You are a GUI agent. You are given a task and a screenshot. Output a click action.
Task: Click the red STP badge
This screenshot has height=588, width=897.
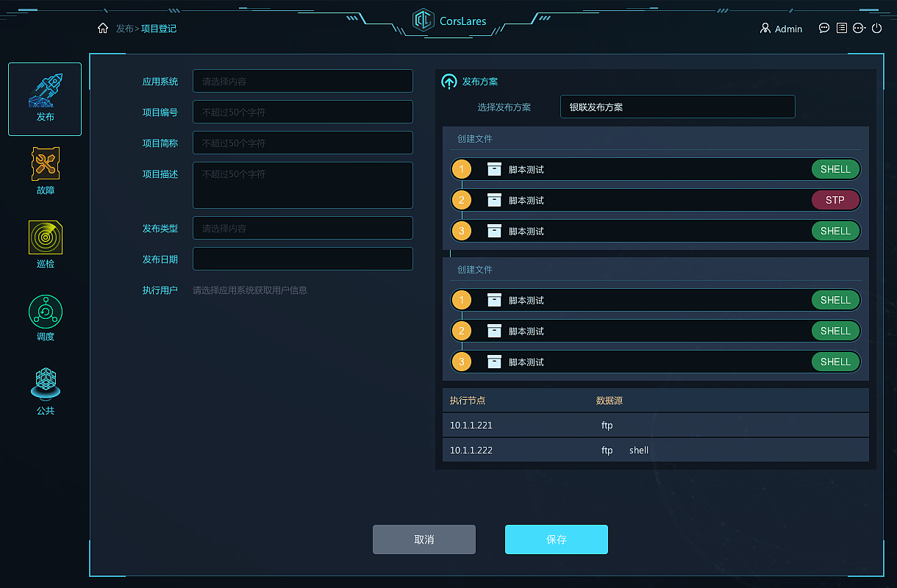[x=835, y=200]
